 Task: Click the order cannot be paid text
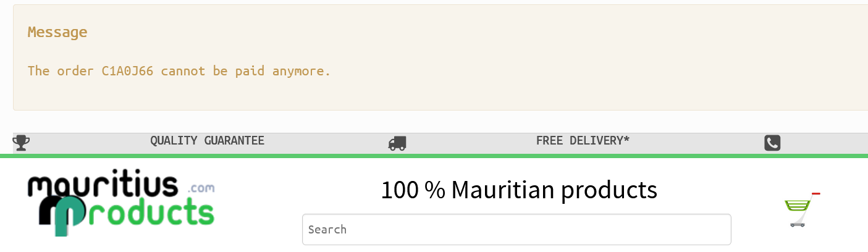tap(179, 71)
